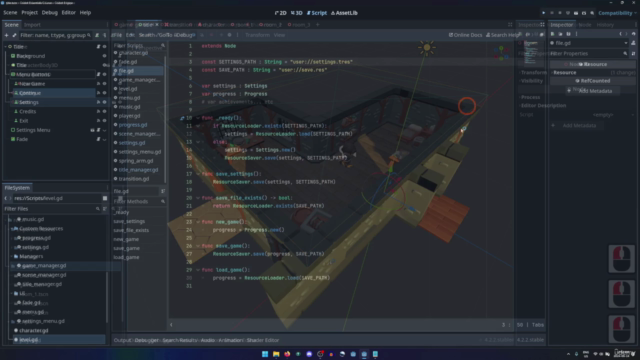Hide the Background node
This screenshot has width=640, height=360.
click(104, 56)
